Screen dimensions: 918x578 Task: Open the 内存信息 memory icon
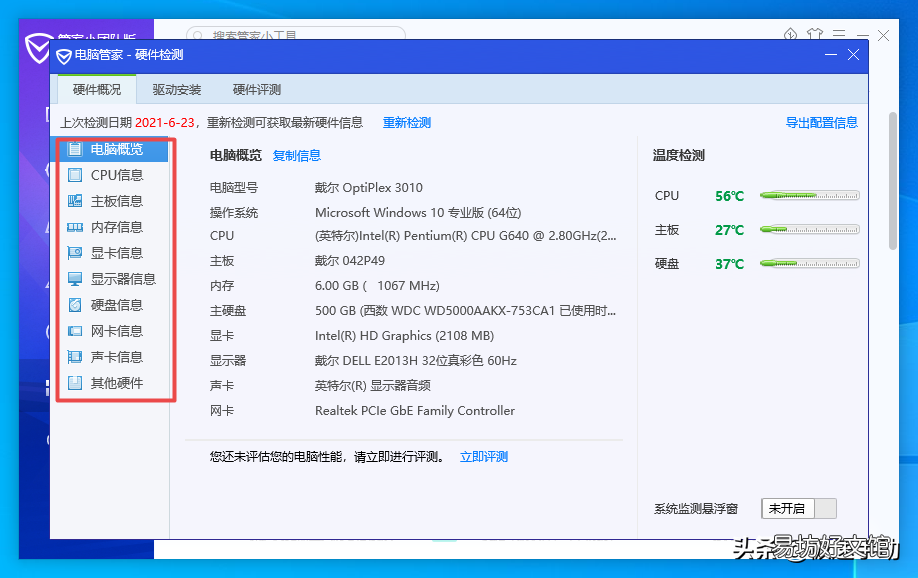(75, 227)
